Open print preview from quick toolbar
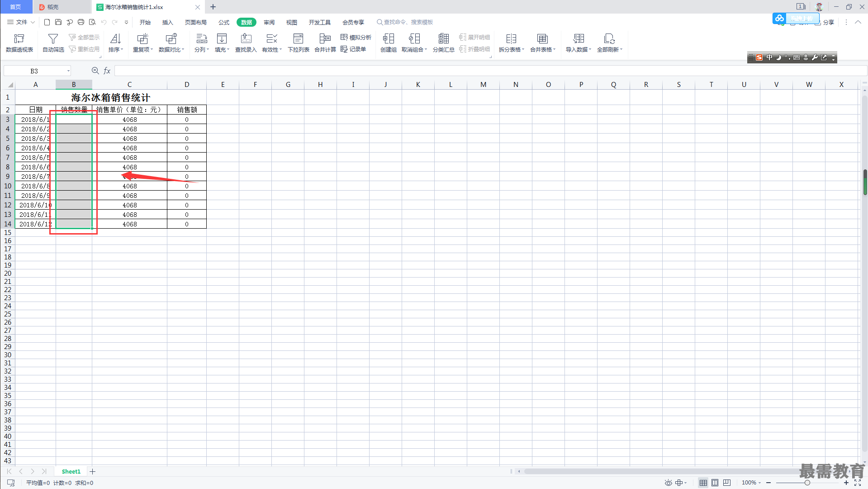The height and width of the screenshot is (489, 868). (x=92, y=22)
